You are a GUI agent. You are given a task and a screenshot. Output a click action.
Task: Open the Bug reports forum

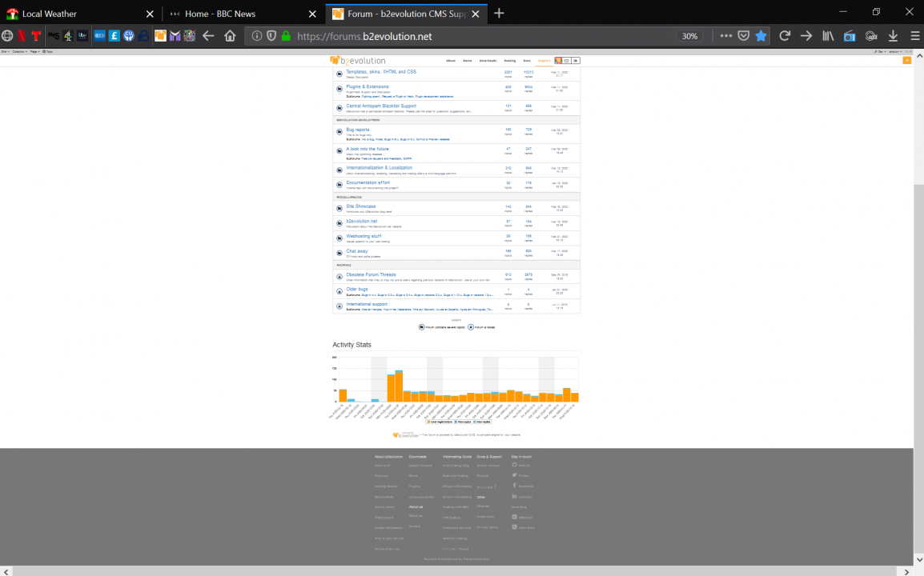358,130
